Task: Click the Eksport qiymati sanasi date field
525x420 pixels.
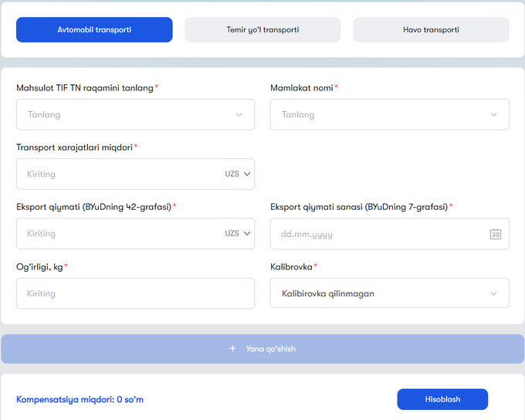Action: point(378,234)
